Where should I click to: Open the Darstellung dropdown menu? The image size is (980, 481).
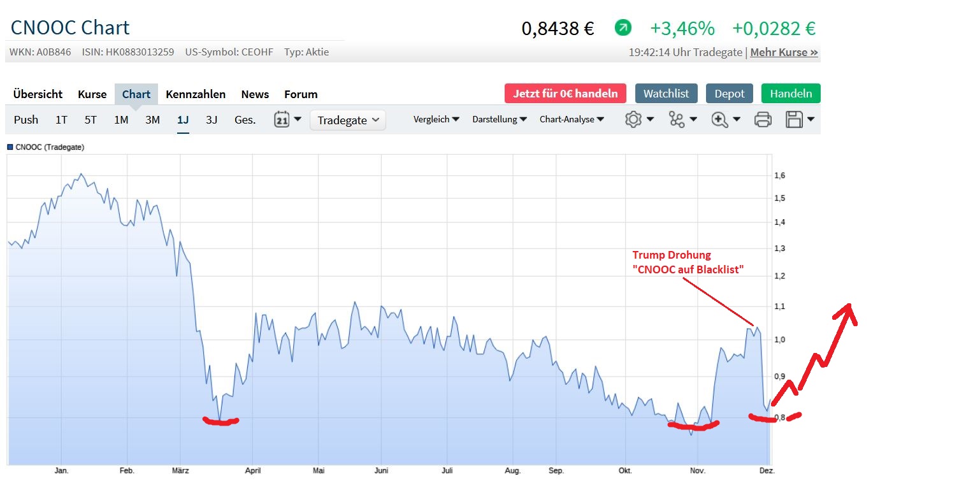(499, 119)
